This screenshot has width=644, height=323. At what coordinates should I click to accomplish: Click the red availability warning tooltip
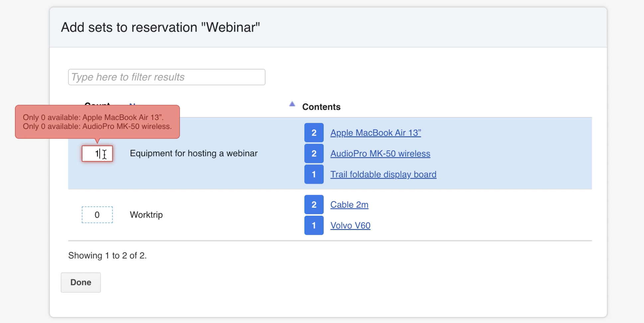point(97,122)
